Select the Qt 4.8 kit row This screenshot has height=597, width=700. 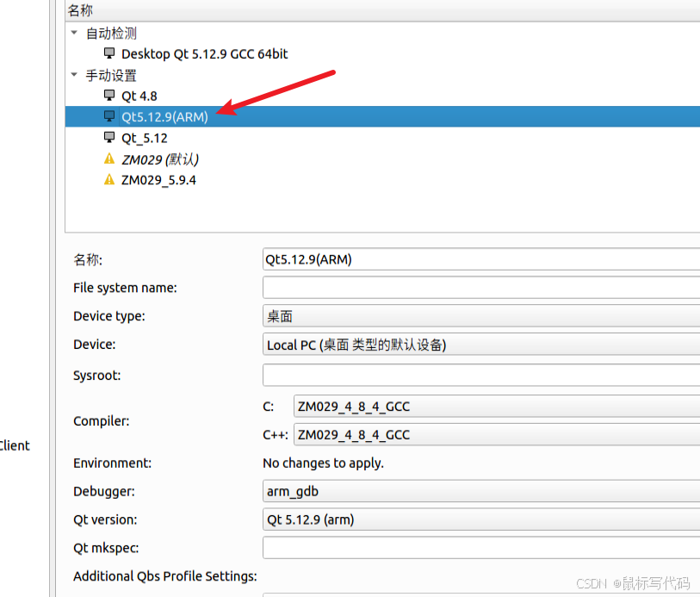click(382, 96)
